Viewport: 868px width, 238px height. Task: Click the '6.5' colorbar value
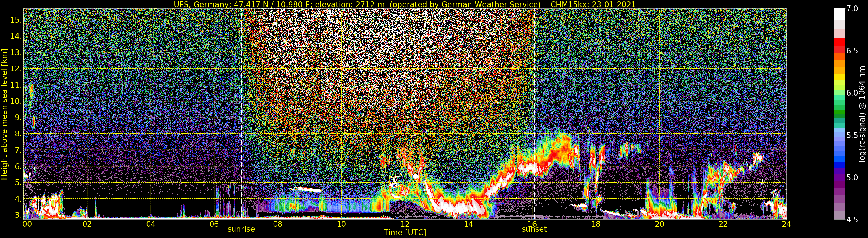pos(852,51)
